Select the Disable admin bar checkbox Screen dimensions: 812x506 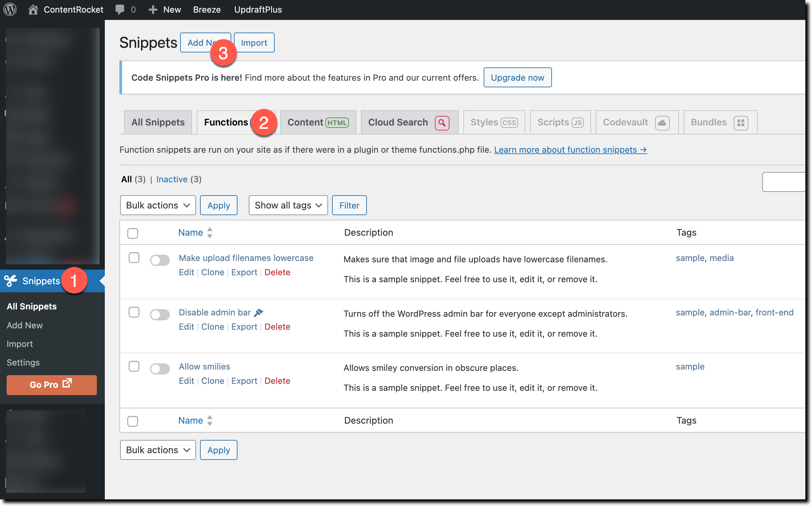pyautogui.click(x=134, y=312)
